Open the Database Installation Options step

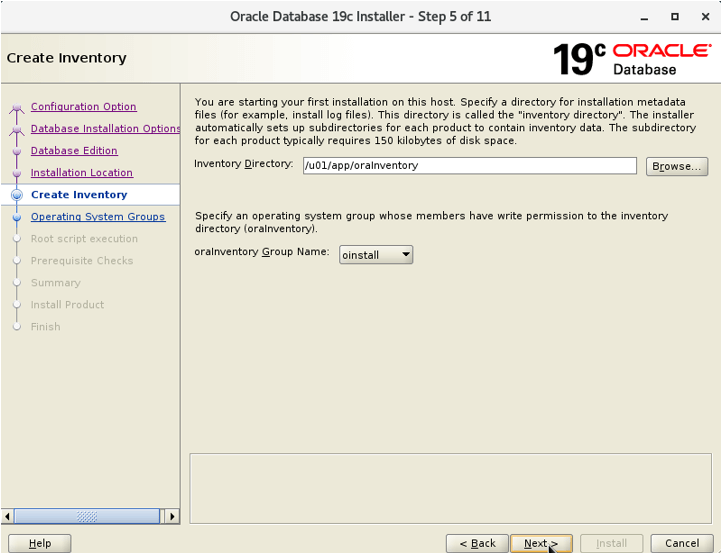[105, 129]
